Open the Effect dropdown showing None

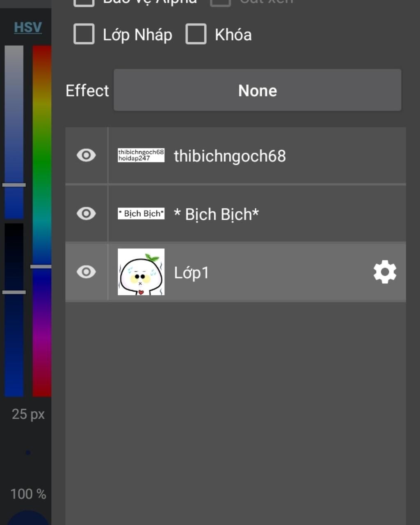click(257, 90)
